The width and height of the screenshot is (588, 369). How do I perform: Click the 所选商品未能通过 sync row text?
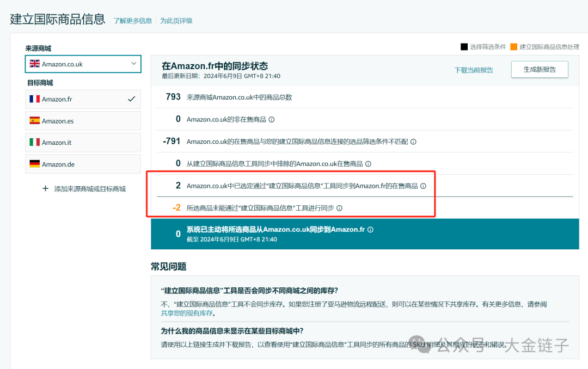(260, 208)
